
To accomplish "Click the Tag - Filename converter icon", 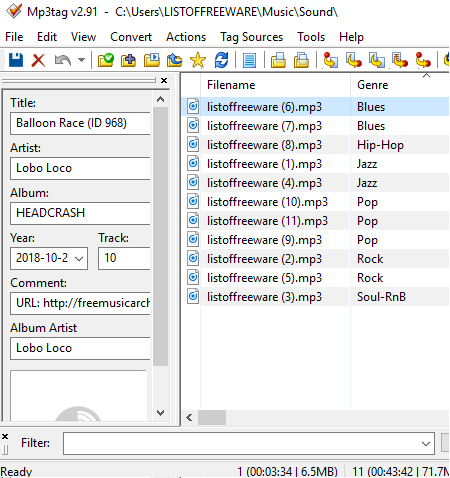I will pyautogui.click(x=330, y=61).
